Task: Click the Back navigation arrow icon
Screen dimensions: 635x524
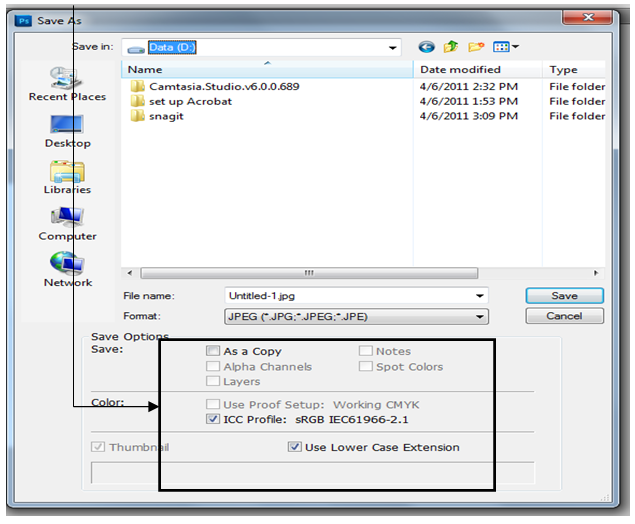Action: coord(427,47)
